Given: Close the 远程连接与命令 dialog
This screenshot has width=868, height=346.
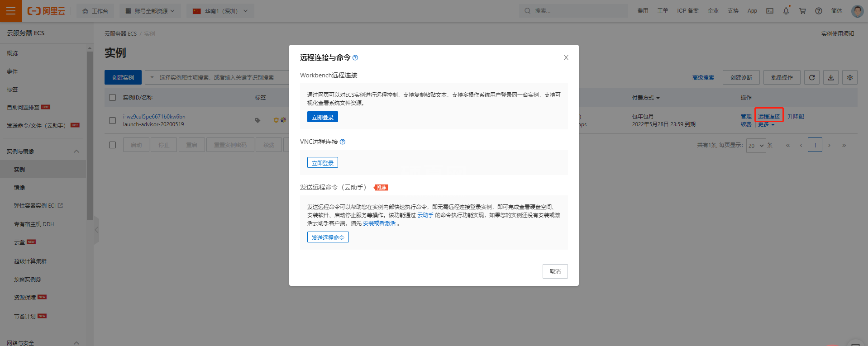Looking at the screenshot, I should (566, 57).
